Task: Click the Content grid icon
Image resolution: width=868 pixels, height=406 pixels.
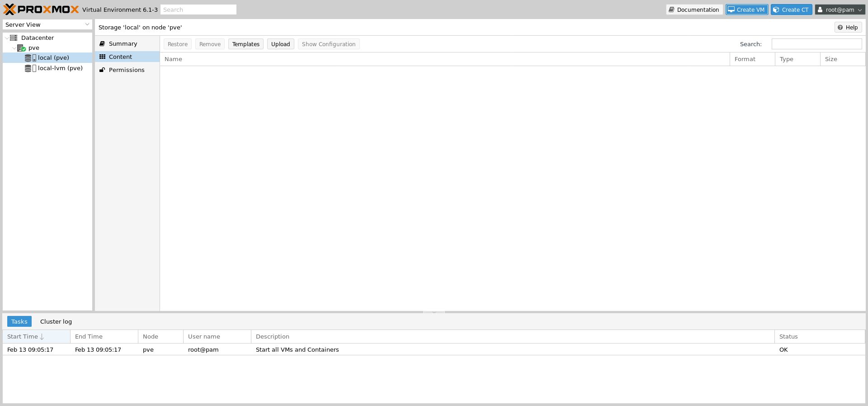Action: click(x=102, y=57)
